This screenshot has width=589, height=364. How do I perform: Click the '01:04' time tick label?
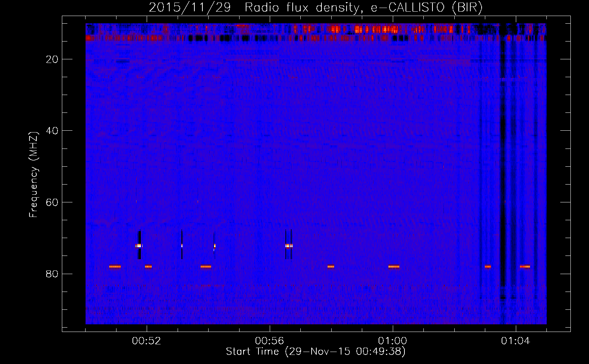(515, 341)
